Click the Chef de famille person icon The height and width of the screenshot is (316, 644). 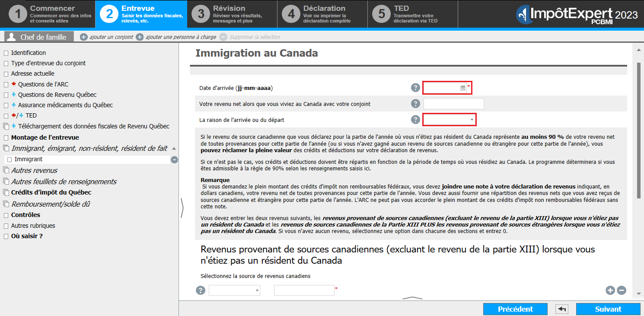click(12, 37)
